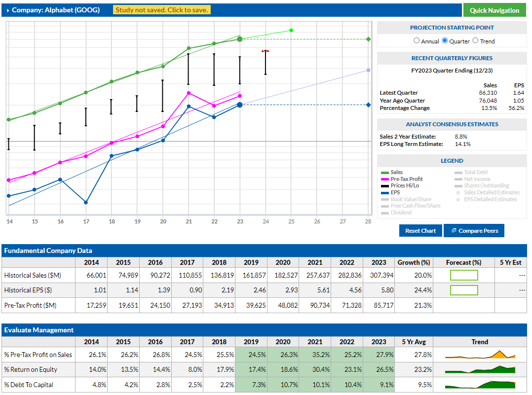Image resolution: width=532 pixels, height=395 pixels.
Task: Toggle EPS series in legend
Action: [390, 192]
